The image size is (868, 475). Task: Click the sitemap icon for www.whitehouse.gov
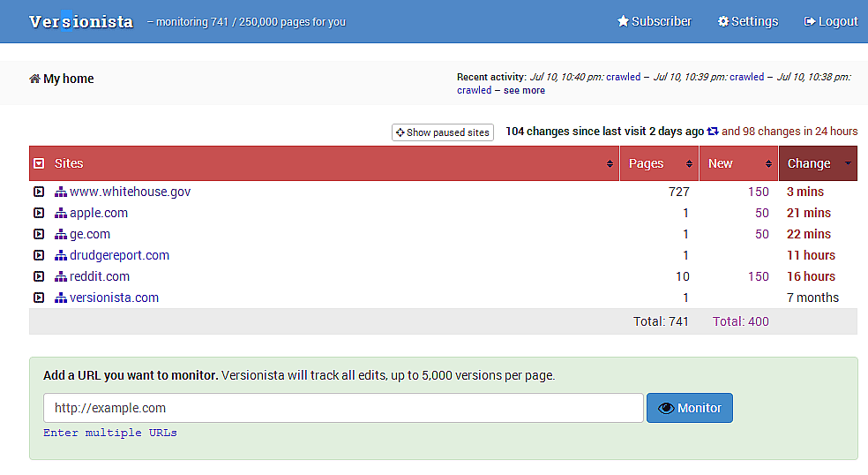pyautogui.click(x=61, y=192)
